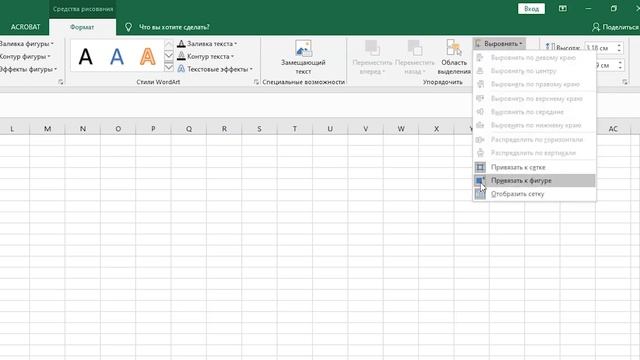Select the blue A WordArt style

(x=117, y=56)
